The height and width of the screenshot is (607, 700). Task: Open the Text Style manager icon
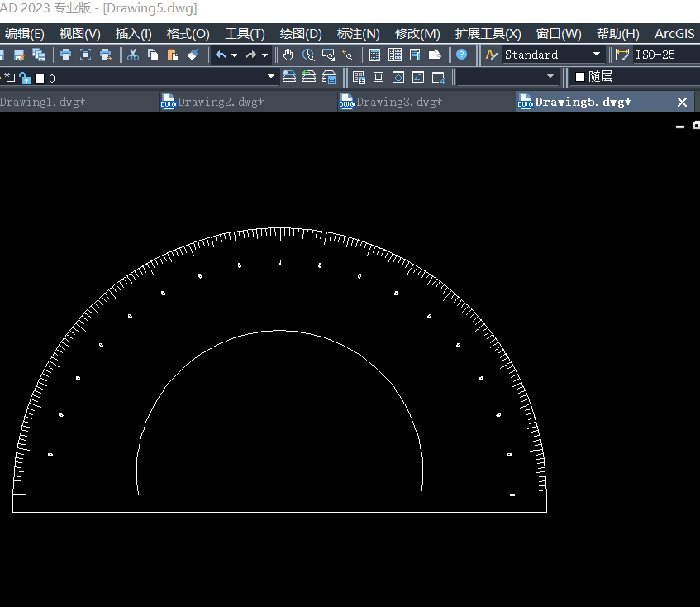(x=492, y=55)
